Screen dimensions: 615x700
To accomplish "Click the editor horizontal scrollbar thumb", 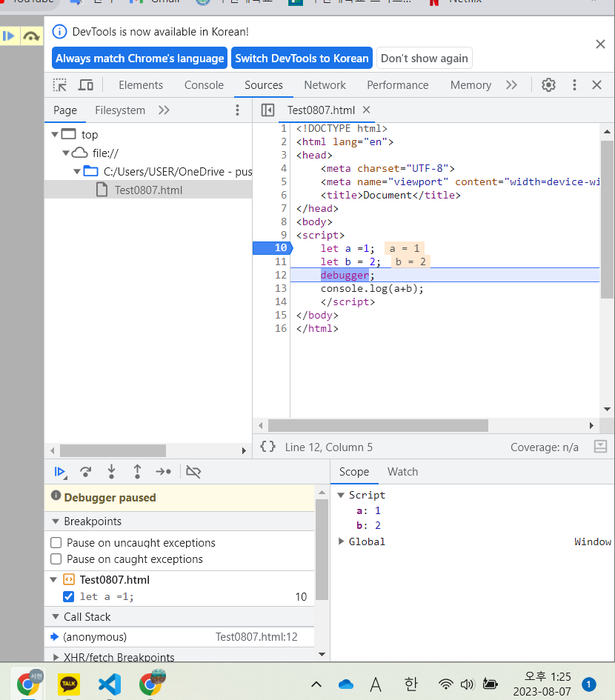I will pyautogui.click(x=378, y=425).
